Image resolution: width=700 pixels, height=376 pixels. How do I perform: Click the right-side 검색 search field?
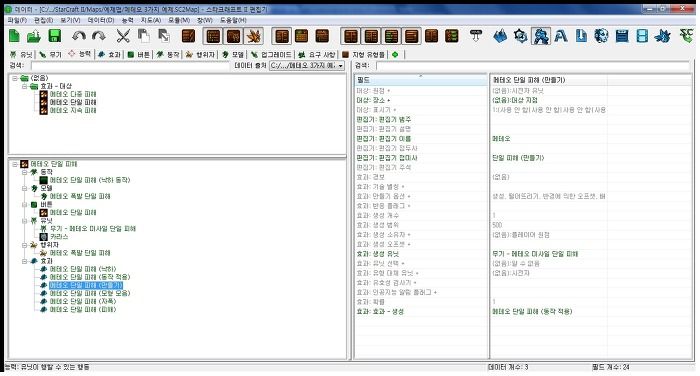coord(533,66)
